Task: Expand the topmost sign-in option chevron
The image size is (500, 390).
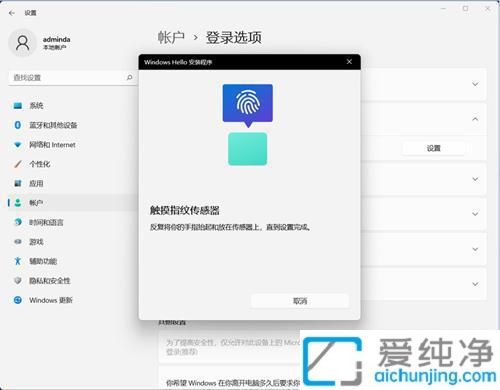Action: tap(475, 84)
